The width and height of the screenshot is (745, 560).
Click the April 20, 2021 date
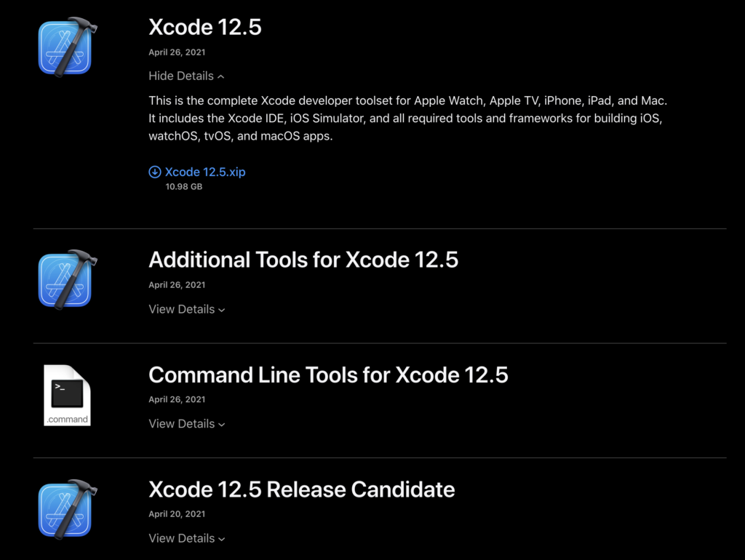(x=177, y=514)
